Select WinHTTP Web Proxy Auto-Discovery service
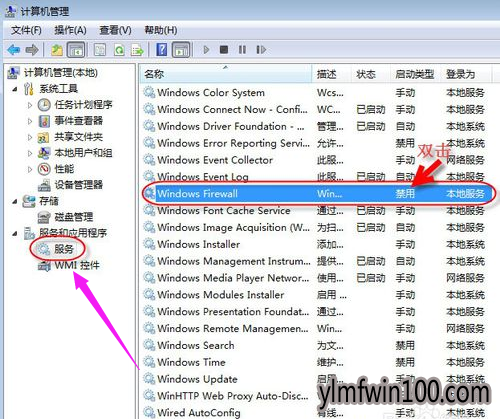Image resolution: width=501 pixels, height=419 pixels. [x=233, y=396]
